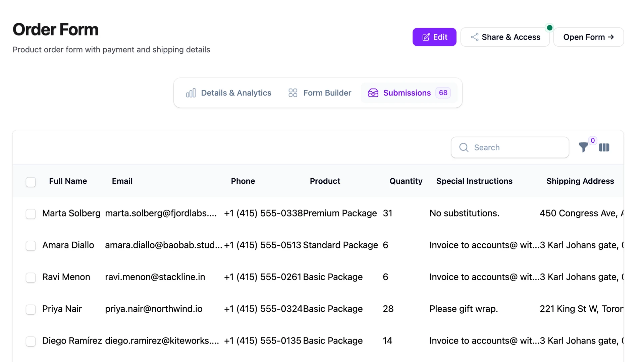This screenshot has height=362, width=644.
Task: Click the No substitutions. cell
Action: click(464, 213)
